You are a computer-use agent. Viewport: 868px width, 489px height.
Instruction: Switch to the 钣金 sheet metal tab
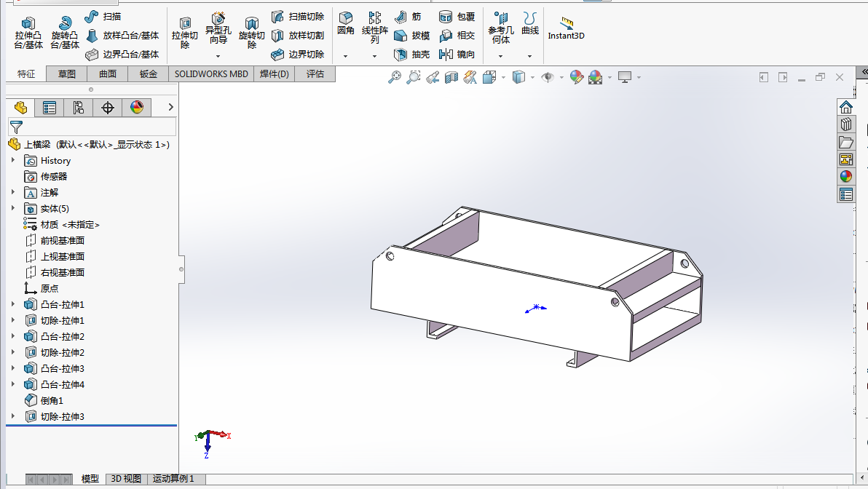tap(149, 74)
